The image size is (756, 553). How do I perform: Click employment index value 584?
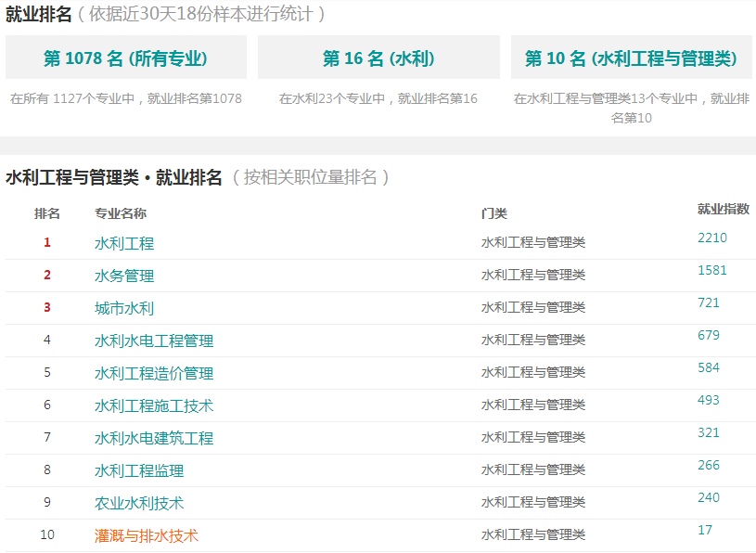pyautogui.click(x=709, y=367)
